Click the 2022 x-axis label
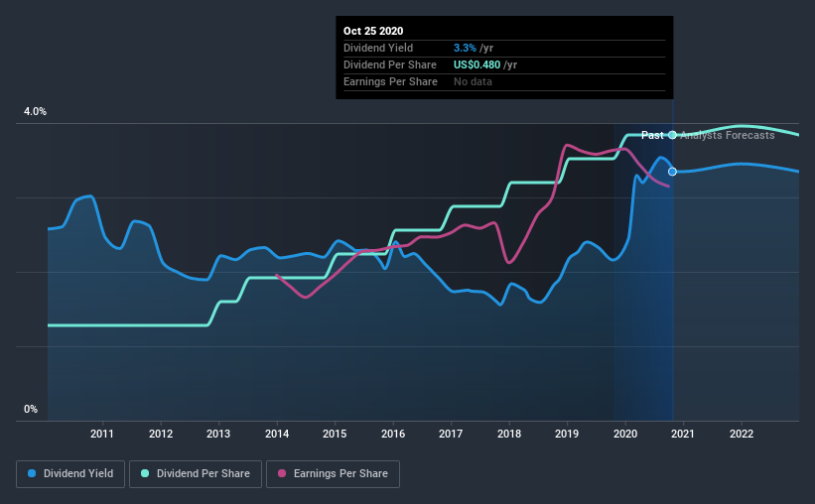 click(x=742, y=434)
